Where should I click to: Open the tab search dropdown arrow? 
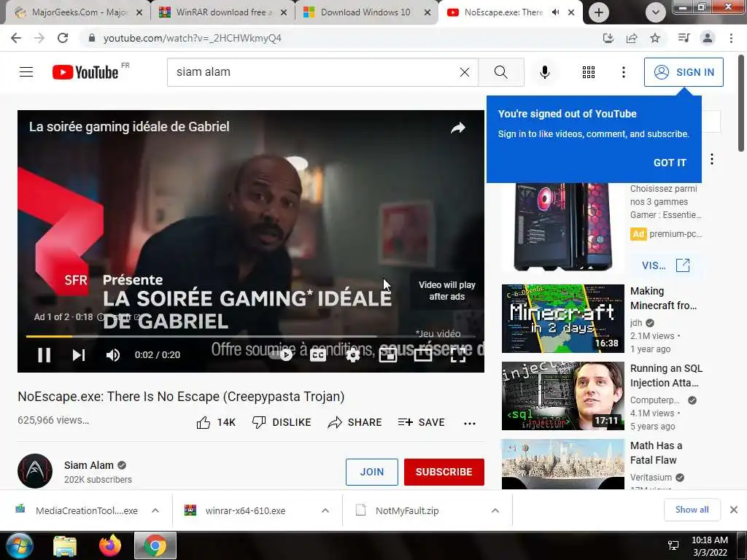pos(656,12)
